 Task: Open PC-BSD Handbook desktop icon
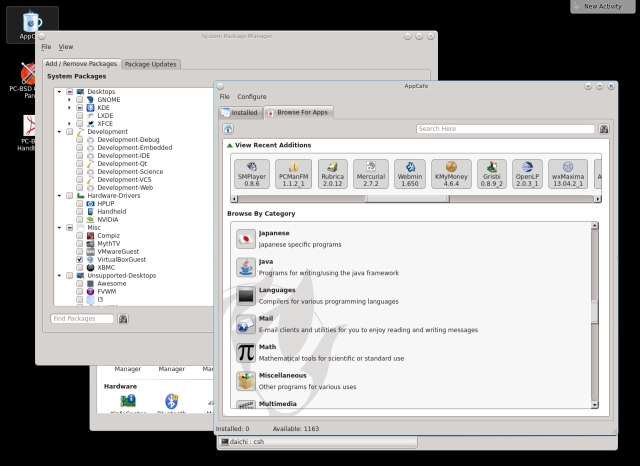[x=29, y=133]
